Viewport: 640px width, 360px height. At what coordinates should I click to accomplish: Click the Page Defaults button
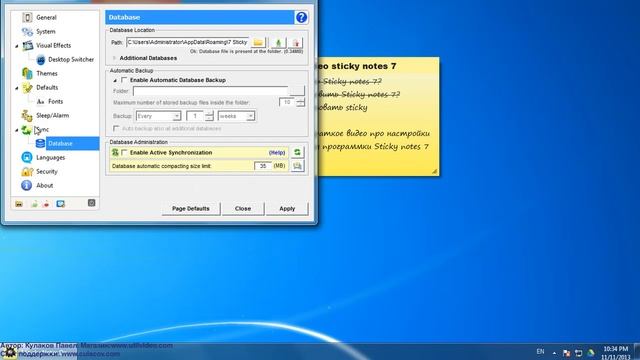click(x=191, y=209)
